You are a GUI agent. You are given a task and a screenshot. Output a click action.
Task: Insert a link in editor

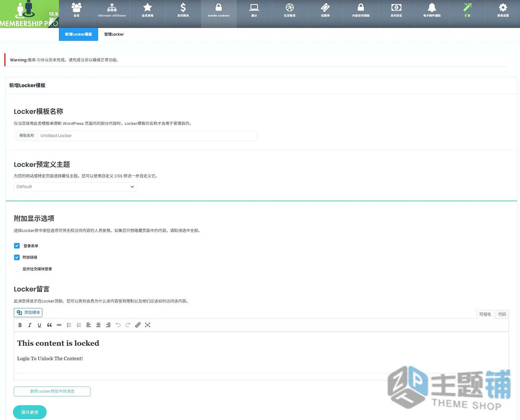[x=138, y=325]
